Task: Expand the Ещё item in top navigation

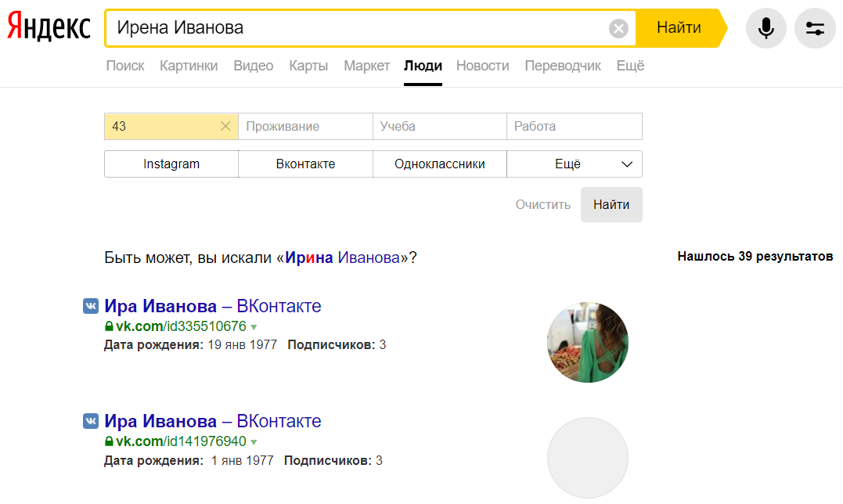Action: 630,66
